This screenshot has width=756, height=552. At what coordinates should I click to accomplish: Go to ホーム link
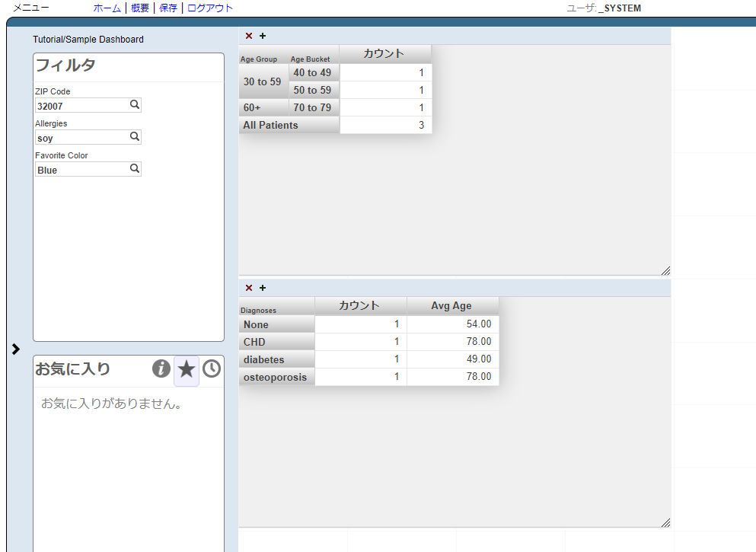pos(107,8)
